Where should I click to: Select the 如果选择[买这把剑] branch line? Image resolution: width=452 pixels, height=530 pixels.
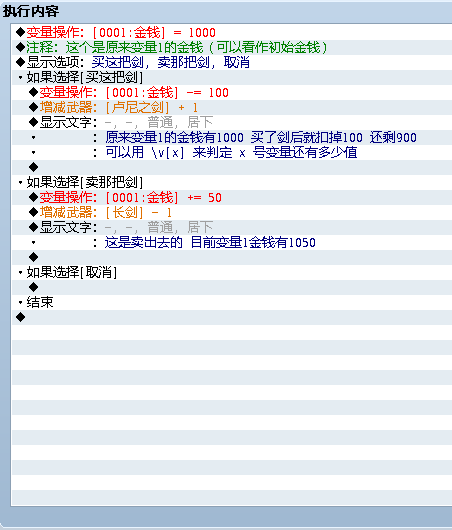(x=232, y=77)
